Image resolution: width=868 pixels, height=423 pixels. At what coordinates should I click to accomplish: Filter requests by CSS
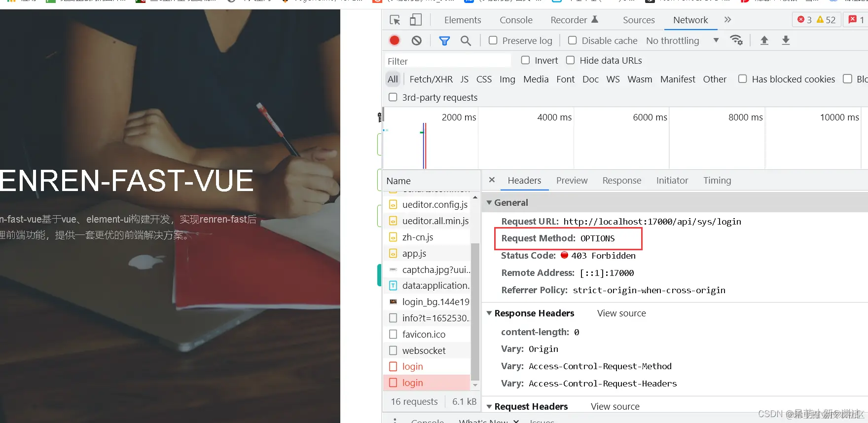(484, 79)
